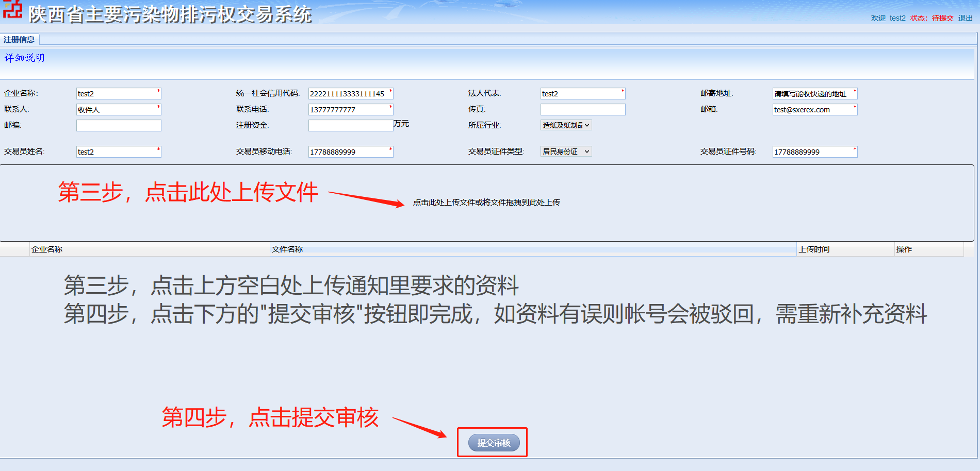Click the 法人代表 input field
This screenshot has height=471, width=980.
click(x=583, y=93)
